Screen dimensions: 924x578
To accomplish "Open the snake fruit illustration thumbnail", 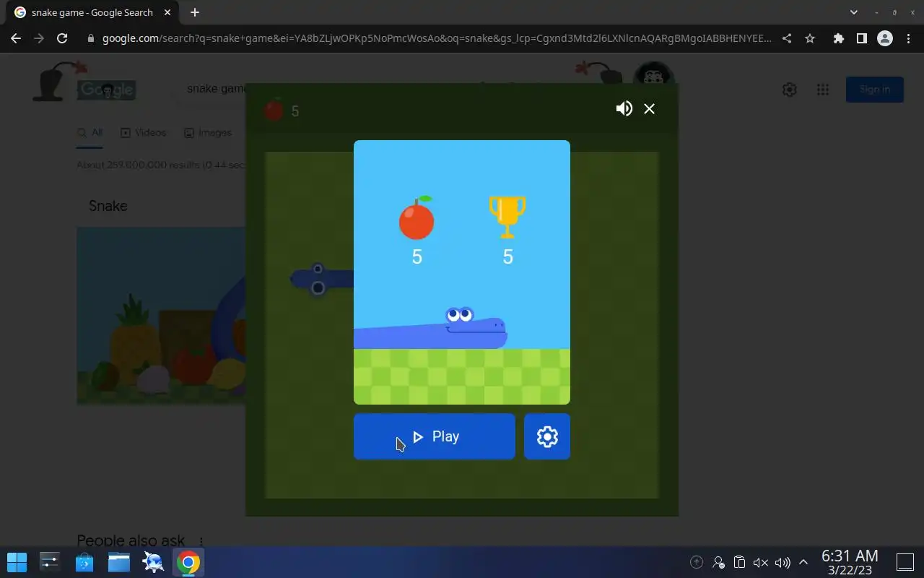I will click(x=161, y=316).
